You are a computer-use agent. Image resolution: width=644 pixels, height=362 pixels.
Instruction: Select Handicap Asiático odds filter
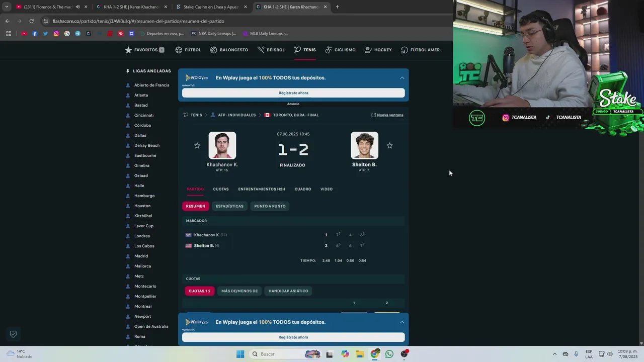(x=288, y=291)
